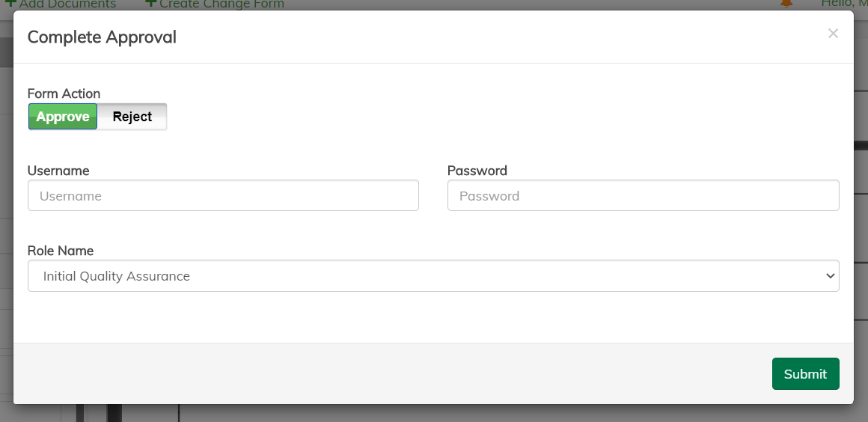Switch form action to Reject
Viewport: 868px width, 422px height.
(132, 117)
